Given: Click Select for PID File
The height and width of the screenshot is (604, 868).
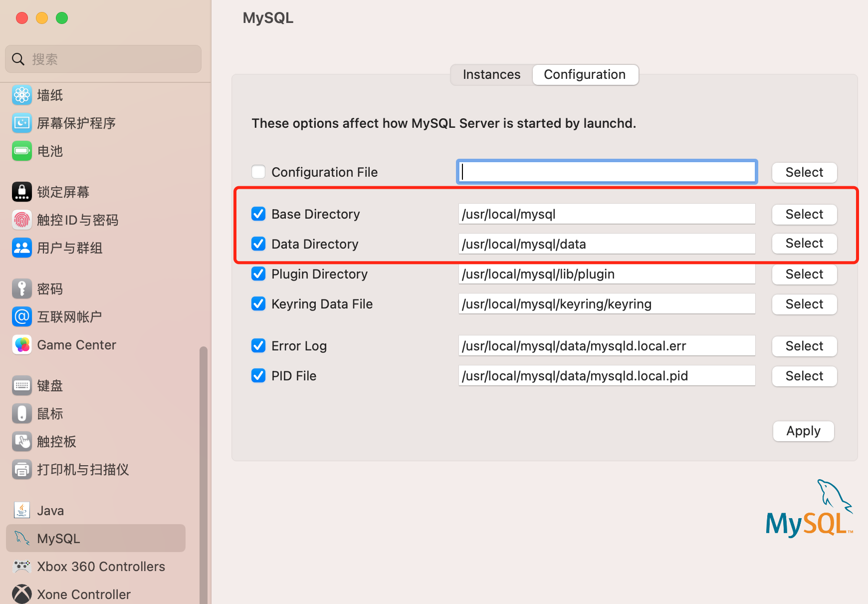Looking at the screenshot, I should tap(804, 376).
